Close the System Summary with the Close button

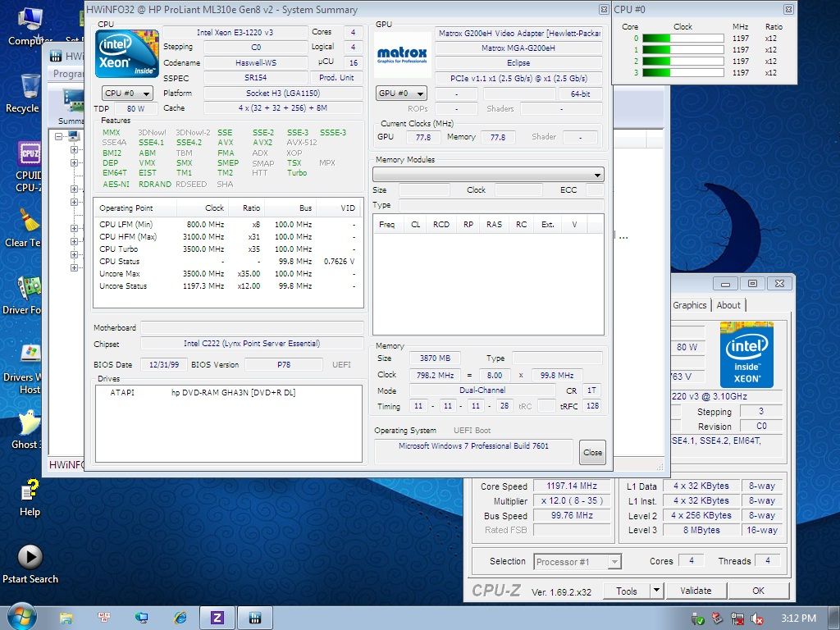pos(592,452)
